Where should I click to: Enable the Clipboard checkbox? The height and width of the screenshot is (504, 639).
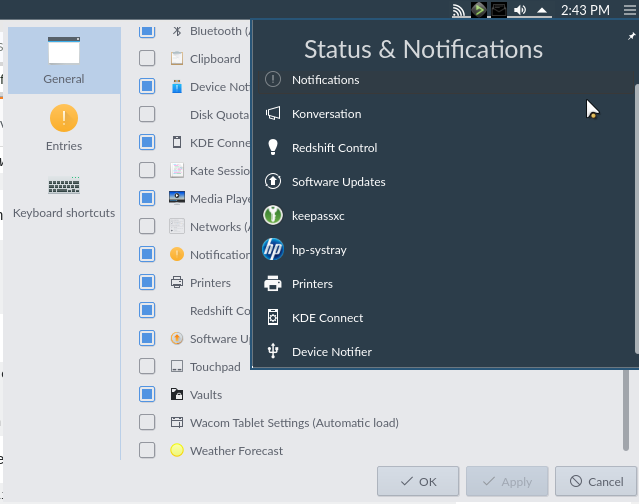[147, 58]
